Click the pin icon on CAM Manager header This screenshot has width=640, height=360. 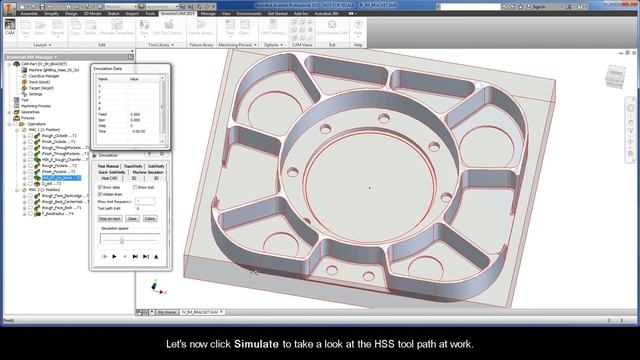131,57
